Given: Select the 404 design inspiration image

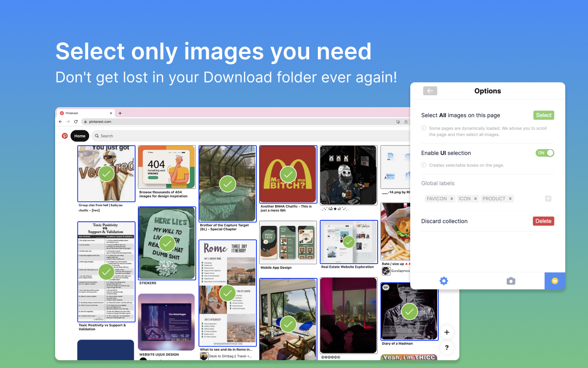Looking at the screenshot, I should [x=167, y=167].
